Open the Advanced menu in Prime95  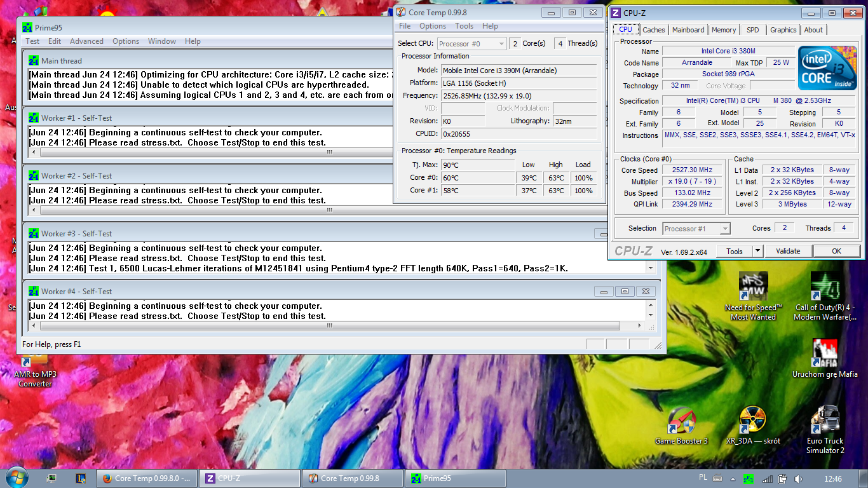coord(86,41)
